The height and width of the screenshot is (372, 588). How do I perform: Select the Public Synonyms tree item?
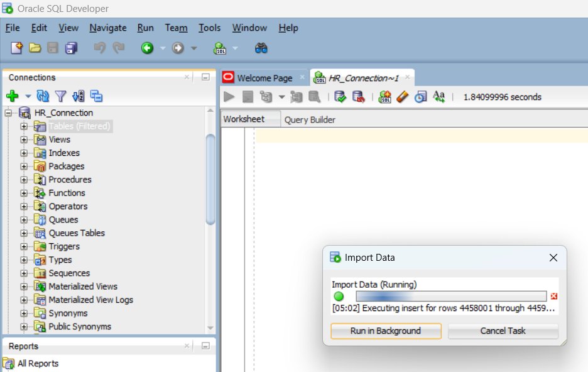click(x=80, y=327)
